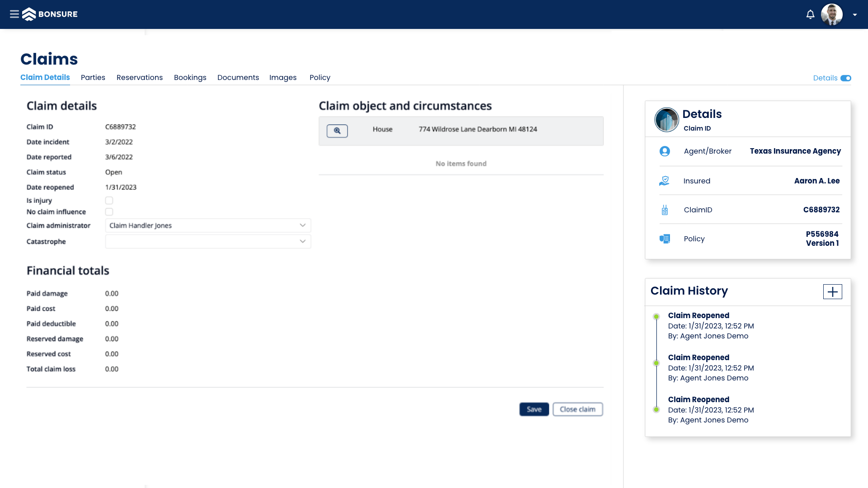Add a new entry with the Claim History plus icon
Screen dimensions: 868x488
point(832,291)
